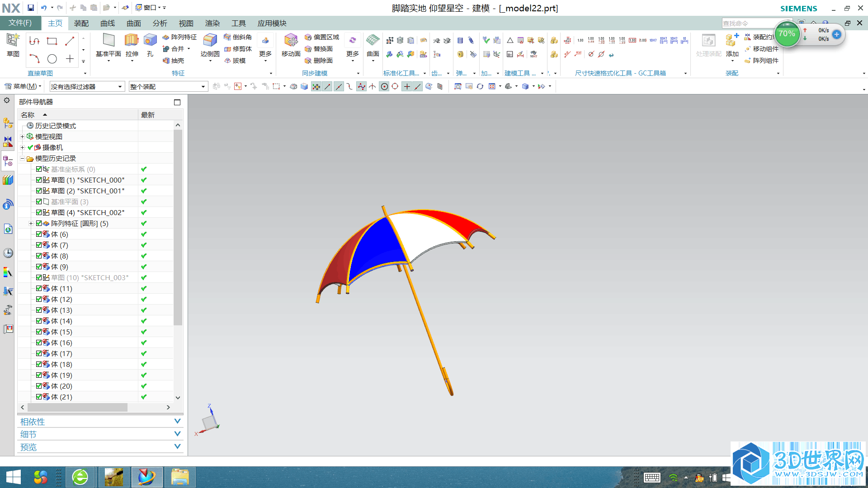Image resolution: width=868 pixels, height=488 pixels.
Task: Click 更多 under the 特征 group
Action: 265,47
